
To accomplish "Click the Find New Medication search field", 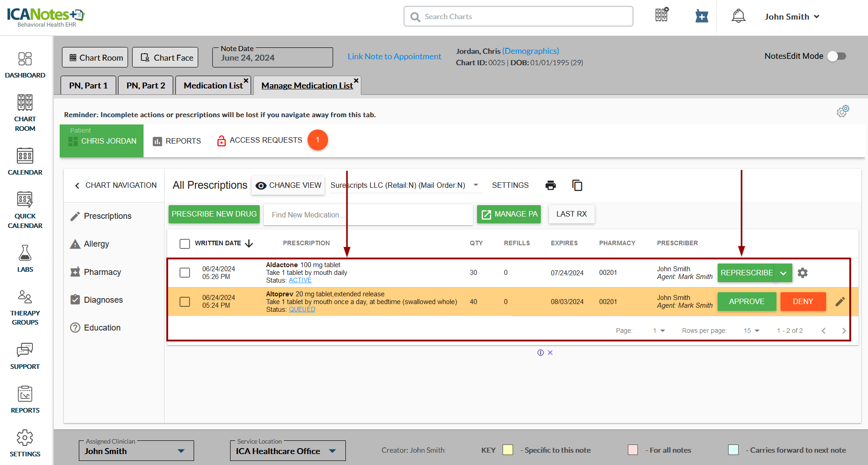I will (x=368, y=215).
